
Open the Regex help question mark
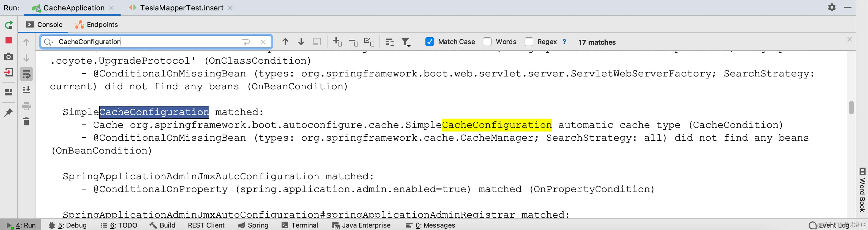(564, 42)
